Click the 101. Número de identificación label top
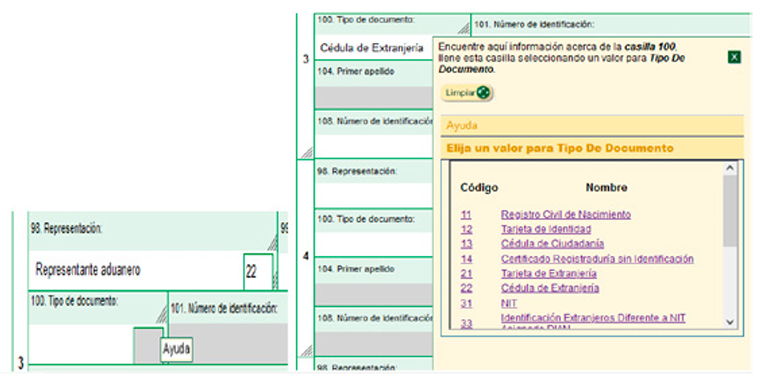Image resolution: width=761 pixels, height=380 pixels. pyautogui.click(x=534, y=24)
